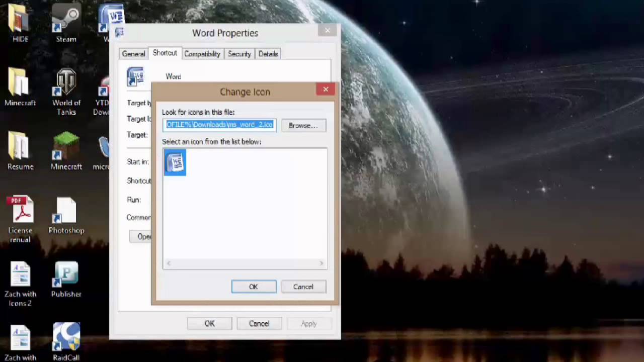Open the Compatibility tab
644x362 pixels.
(202, 54)
